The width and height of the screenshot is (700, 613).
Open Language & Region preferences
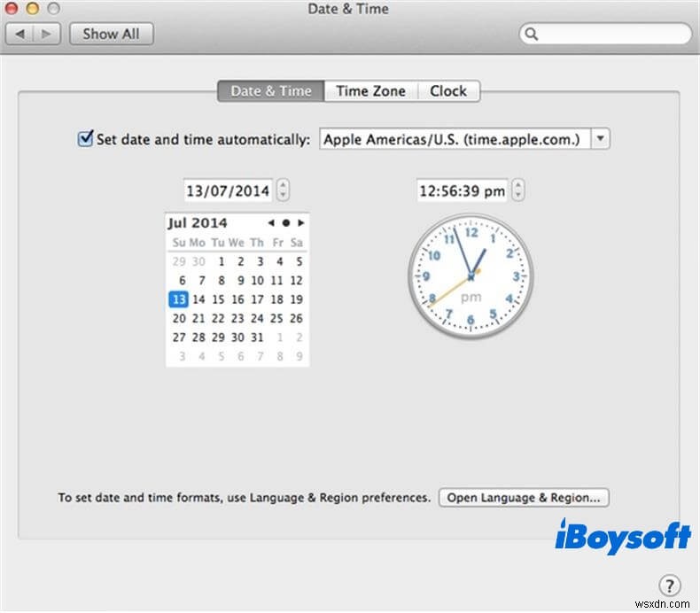tap(524, 497)
